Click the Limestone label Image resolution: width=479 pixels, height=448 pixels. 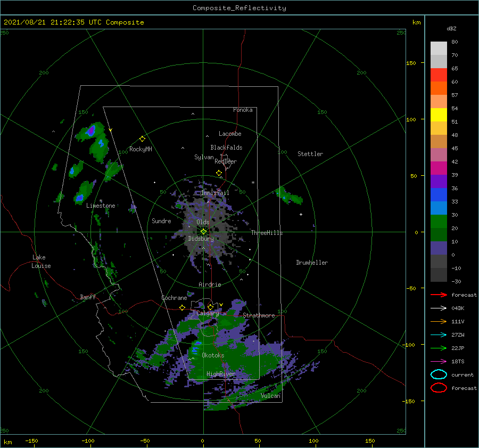pyautogui.click(x=101, y=206)
